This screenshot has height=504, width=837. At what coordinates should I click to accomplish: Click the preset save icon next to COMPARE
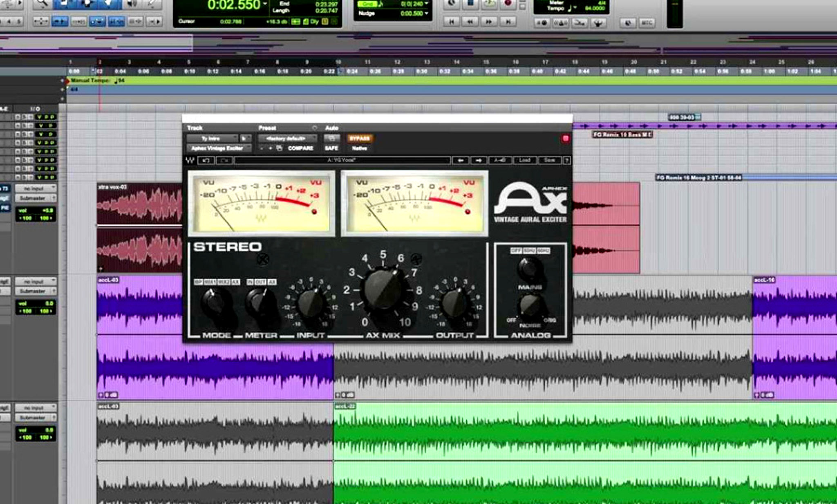coord(280,148)
